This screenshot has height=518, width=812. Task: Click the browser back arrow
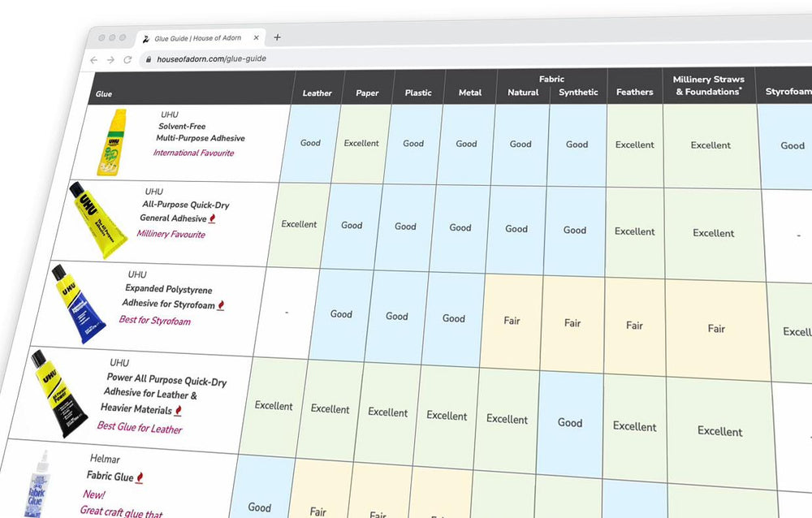click(x=93, y=60)
